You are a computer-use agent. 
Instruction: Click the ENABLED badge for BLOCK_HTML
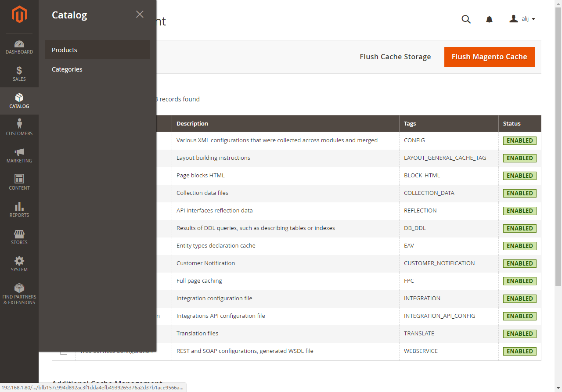click(x=520, y=176)
